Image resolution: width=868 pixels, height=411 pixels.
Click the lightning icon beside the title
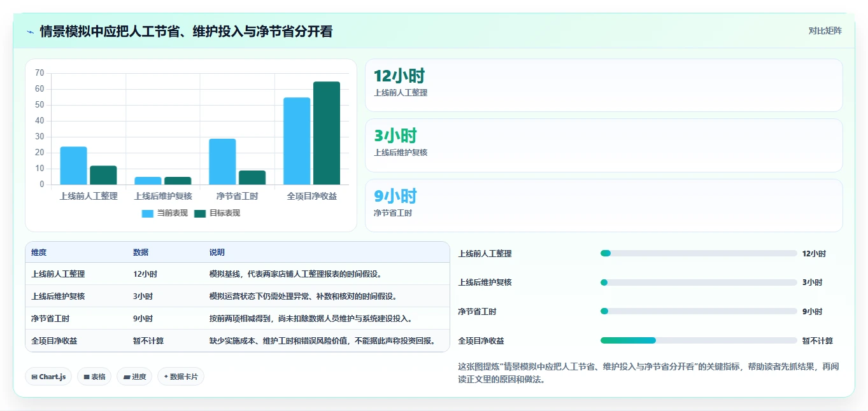pos(31,32)
